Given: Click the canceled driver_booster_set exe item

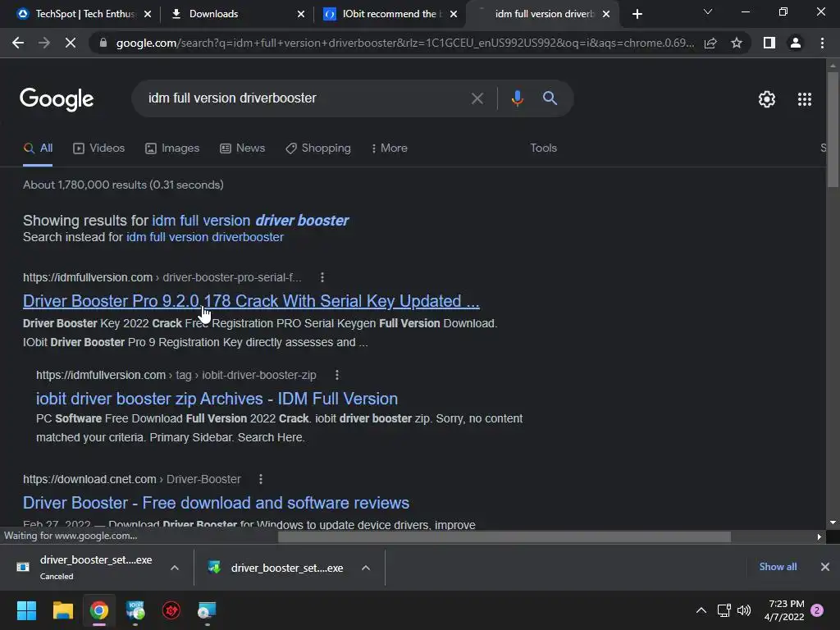Looking at the screenshot, I should pos(85,568).
